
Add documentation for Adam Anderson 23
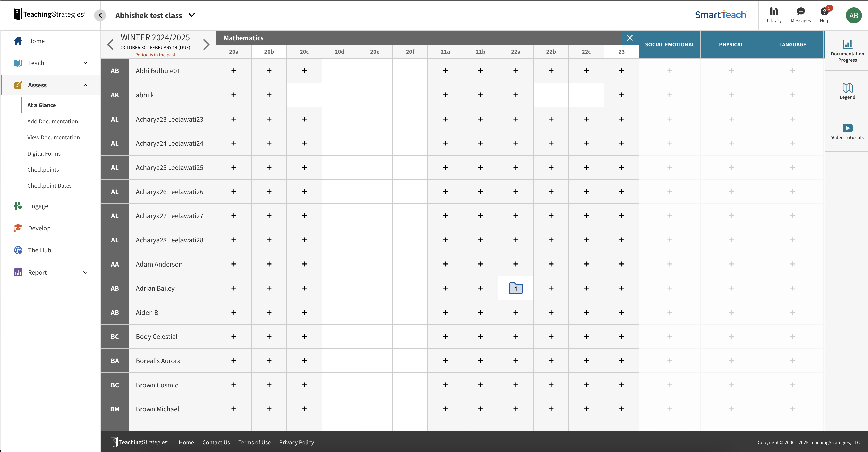pyautogui.click(x=621, y=264)
